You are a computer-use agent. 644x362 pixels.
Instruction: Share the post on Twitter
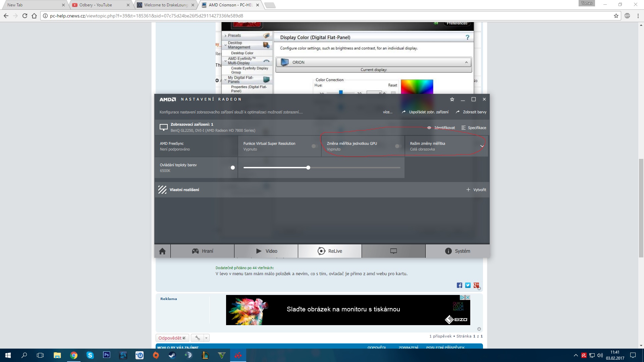click(468, 285)
